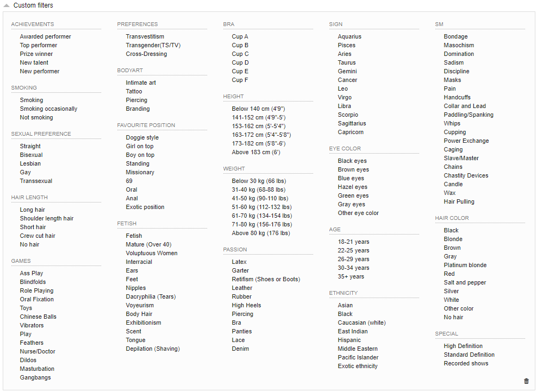The height and width of the screenshot is (392, 537).
Task: Filter by Hazel eyes
Action: pos(352,187)
